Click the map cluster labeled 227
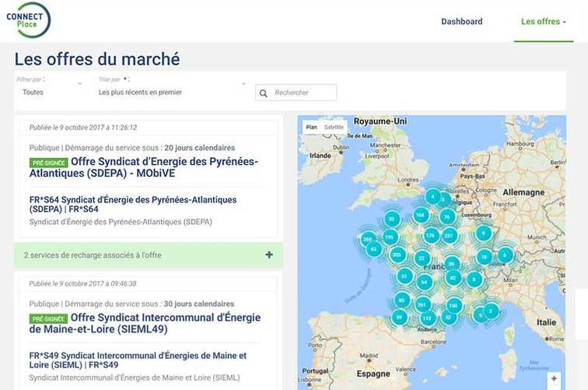Viewport: 588px width, 390px height. (x=449, y=236)
